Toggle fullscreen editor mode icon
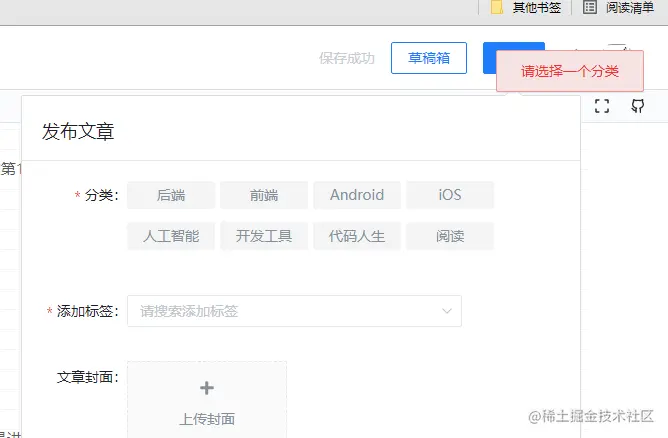This screenshot has width=668, height=438. click(602, 106)
